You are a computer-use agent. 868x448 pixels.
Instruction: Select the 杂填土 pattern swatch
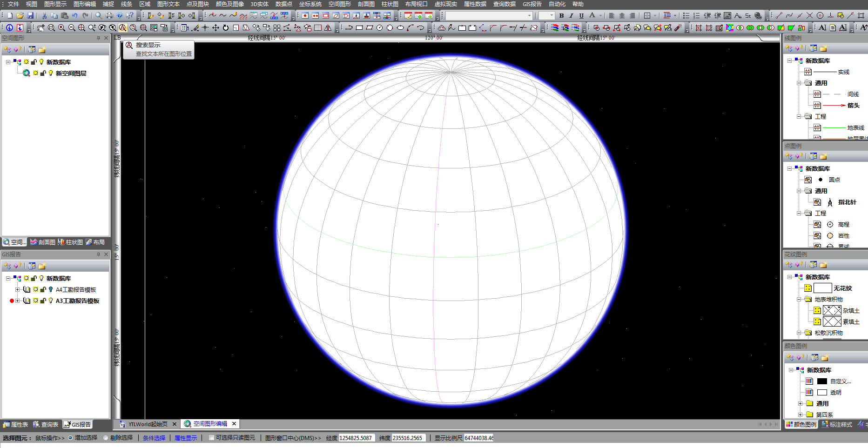pyautogui.click(x=832, y=310)
